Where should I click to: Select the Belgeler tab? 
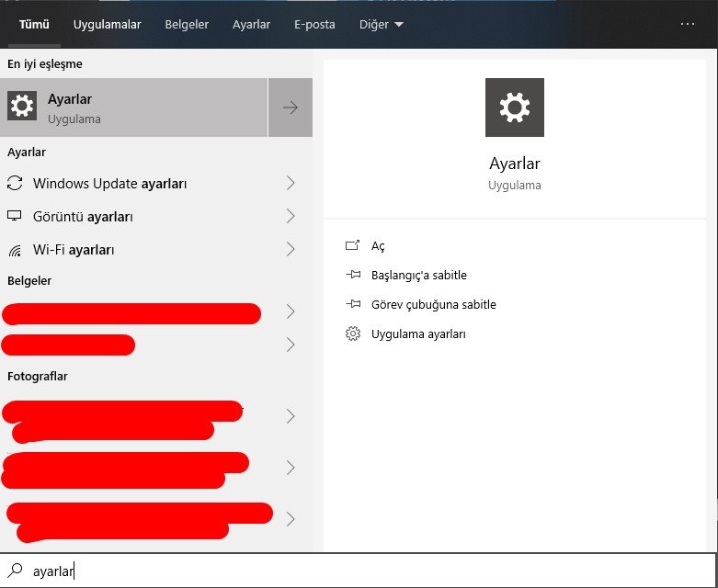[x=187, y=24]
